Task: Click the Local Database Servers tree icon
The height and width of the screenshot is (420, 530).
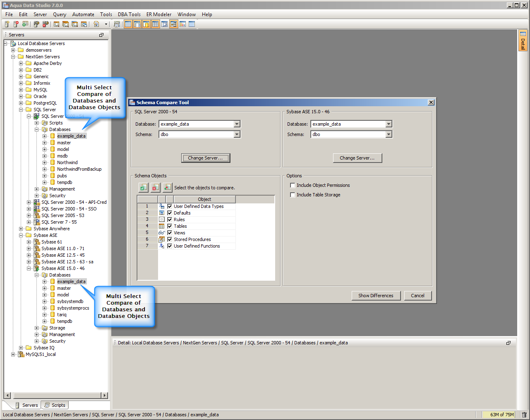Action: click(x=13, y=43)
